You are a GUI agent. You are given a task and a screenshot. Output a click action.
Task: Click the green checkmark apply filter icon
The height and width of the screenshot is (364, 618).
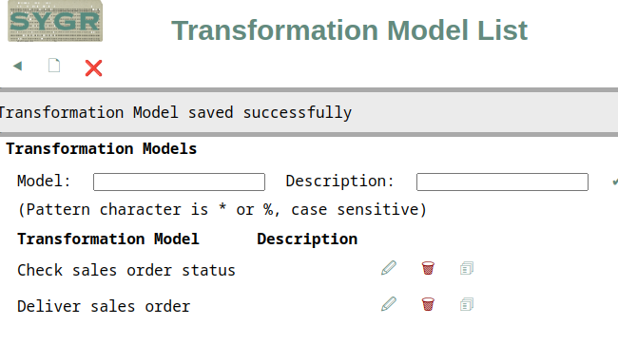click(x=615, y=182)
